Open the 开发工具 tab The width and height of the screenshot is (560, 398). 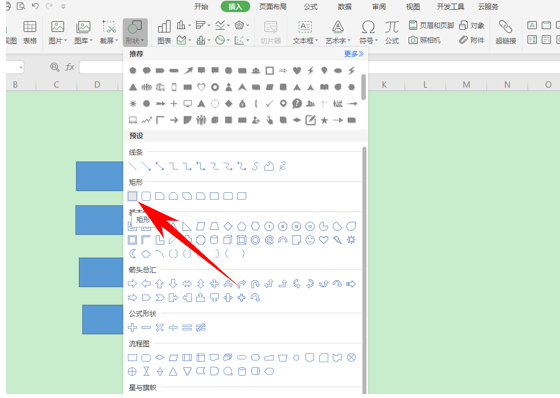(450, 6)
